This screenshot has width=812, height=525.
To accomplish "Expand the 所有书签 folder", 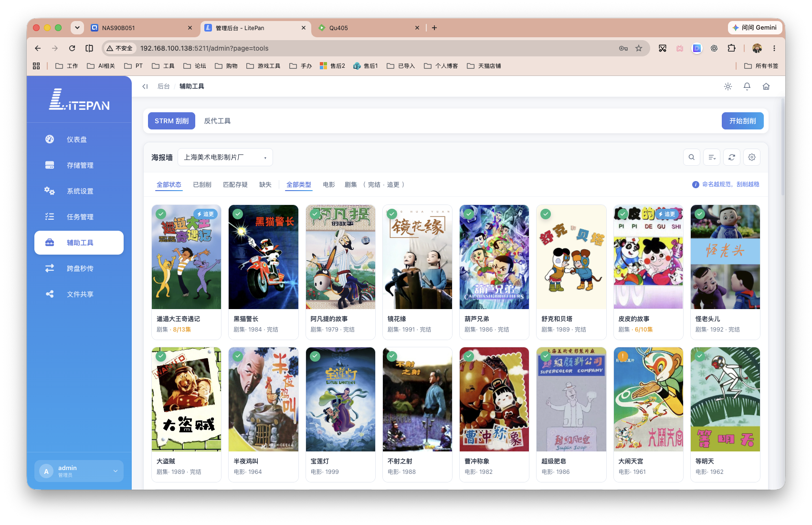I will click(x=761, y=66).
